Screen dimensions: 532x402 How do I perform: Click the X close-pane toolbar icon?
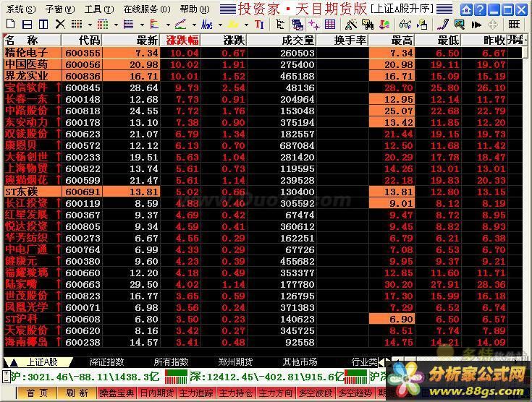click(x=60, y=24)
